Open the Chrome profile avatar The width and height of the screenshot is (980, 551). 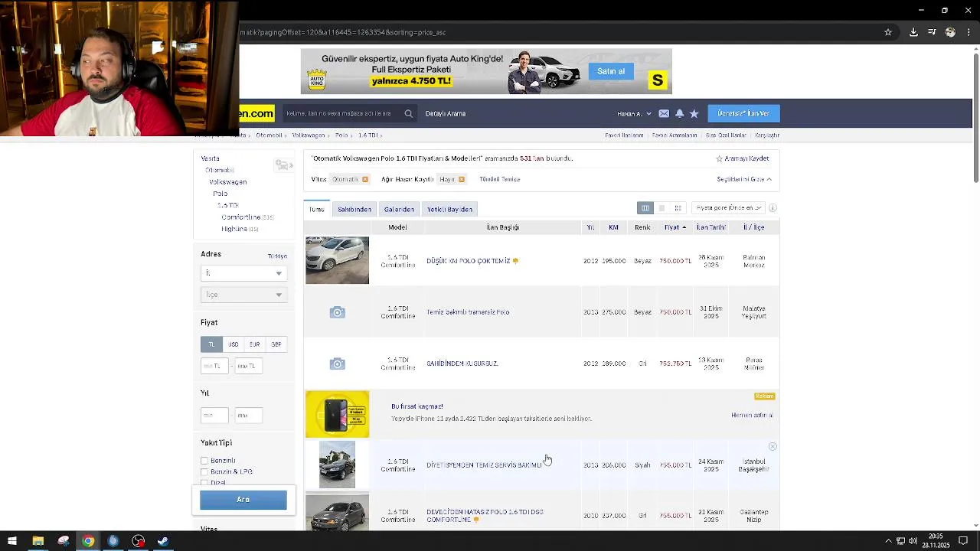click(950, 32)
